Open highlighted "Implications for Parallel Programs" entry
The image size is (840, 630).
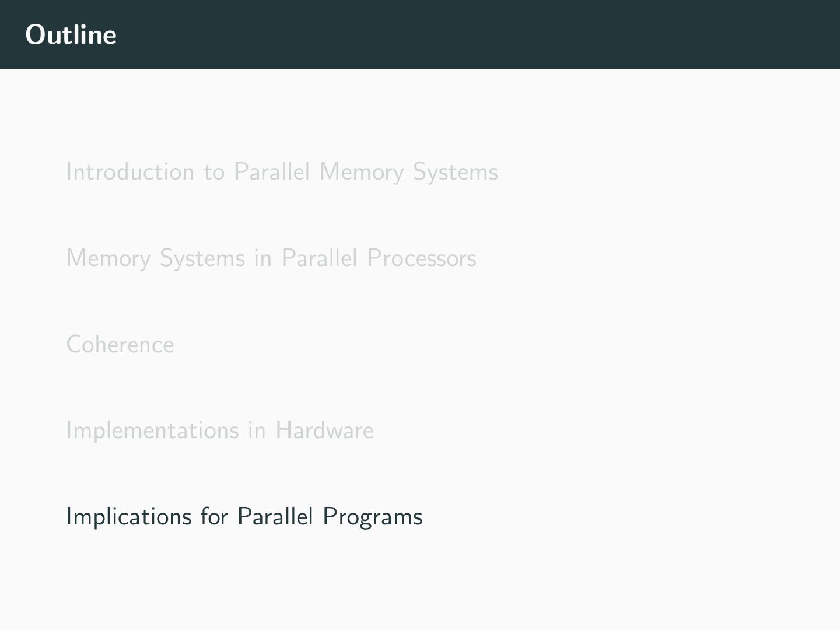(244, 517)
